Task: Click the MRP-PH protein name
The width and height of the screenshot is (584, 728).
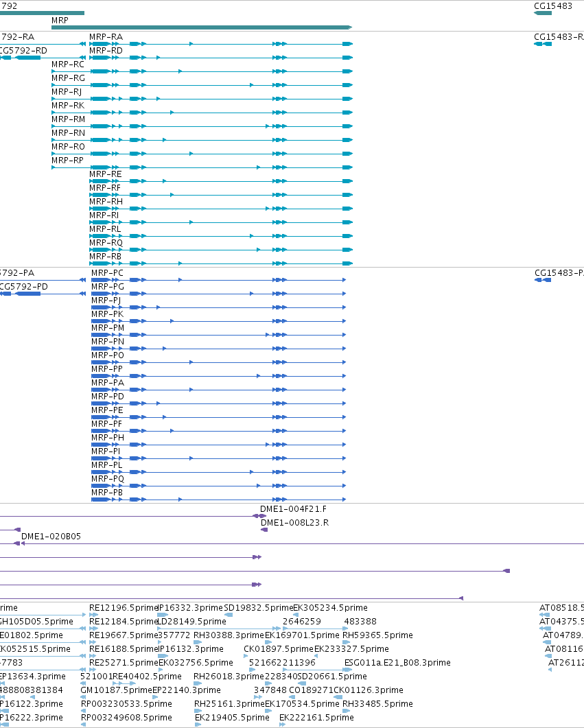Action: coord(108,437)
